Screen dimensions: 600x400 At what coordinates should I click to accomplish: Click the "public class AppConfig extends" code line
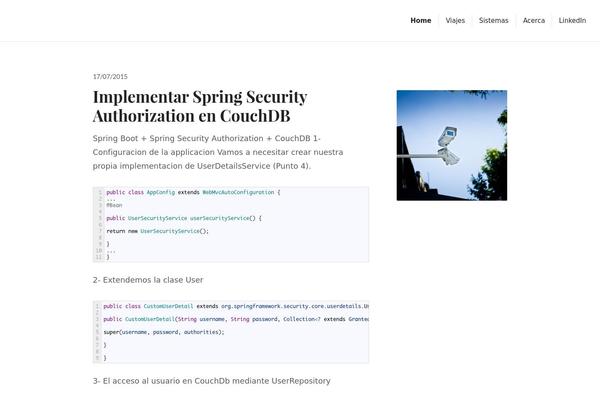pyautogui.click(x=193, y=192)
